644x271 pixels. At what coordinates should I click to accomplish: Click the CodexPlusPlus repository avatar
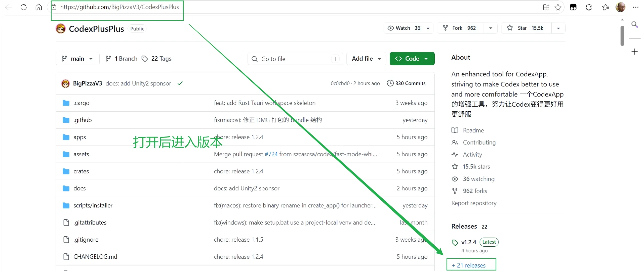[61, 29]
